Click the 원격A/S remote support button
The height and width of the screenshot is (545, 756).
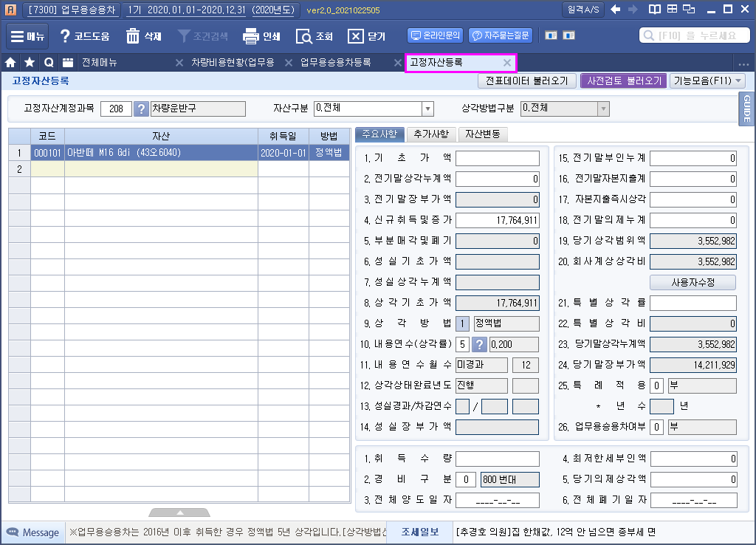point(583,9)
